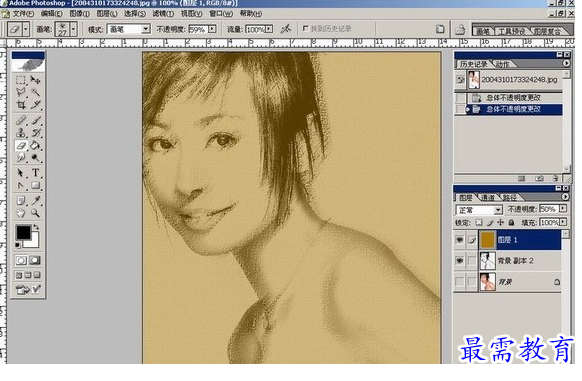Switch to the 通道 tab

pos(488,198)
